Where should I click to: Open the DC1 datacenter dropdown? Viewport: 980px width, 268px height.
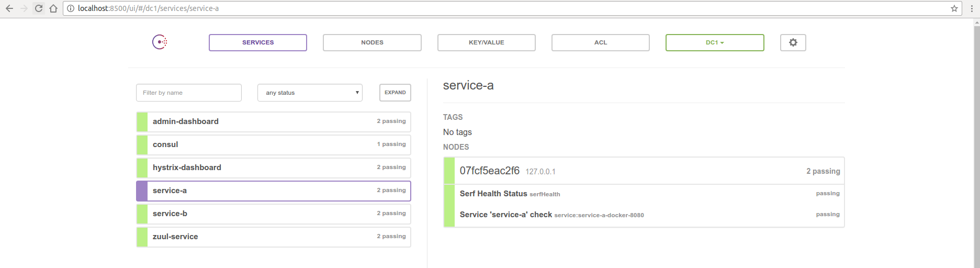(714, 42)
